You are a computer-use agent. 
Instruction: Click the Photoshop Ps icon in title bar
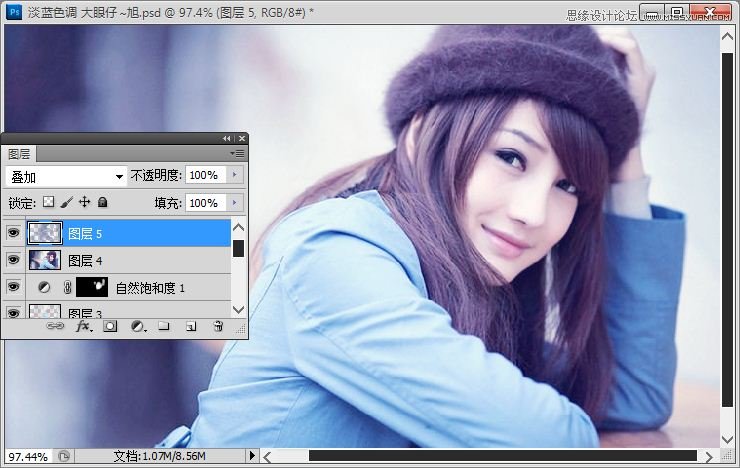(x=14, y=11)
